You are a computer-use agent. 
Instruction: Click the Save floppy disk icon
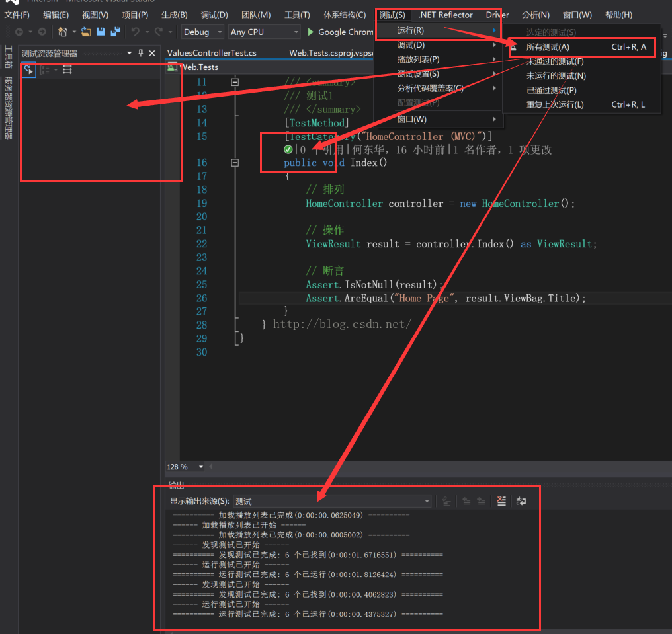click(101, 32)
